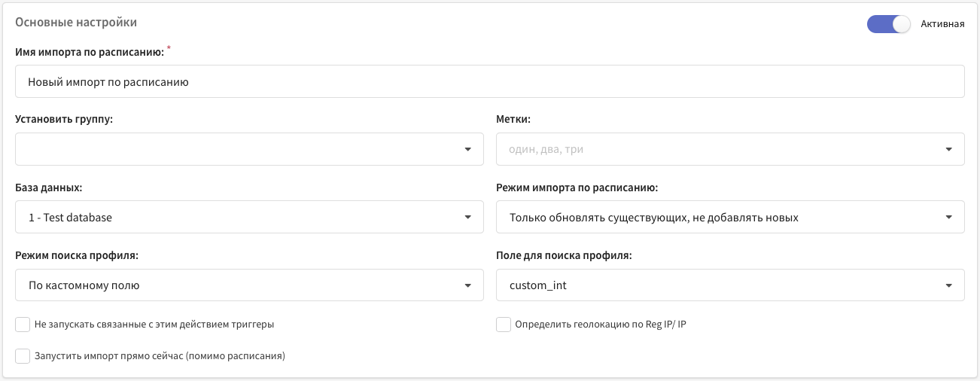980x381 pixels.
Task: Click the 'Запустить импорт прямо сейчас' label text
Action: tap(160, 355)
